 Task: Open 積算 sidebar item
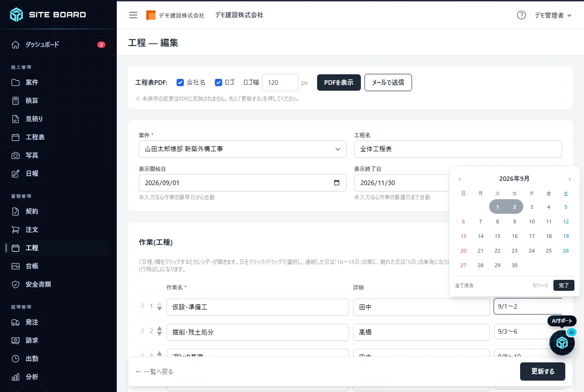pyautogui.click(x=58, y=101)
